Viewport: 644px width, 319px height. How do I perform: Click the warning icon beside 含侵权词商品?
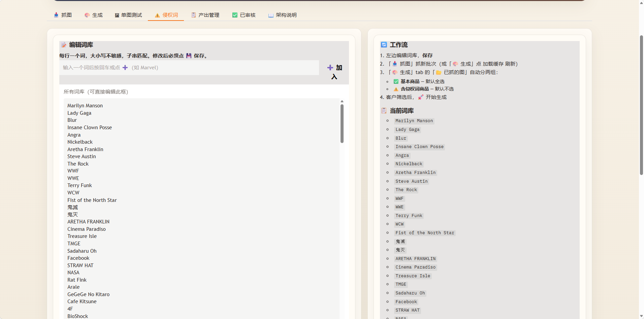396,89
